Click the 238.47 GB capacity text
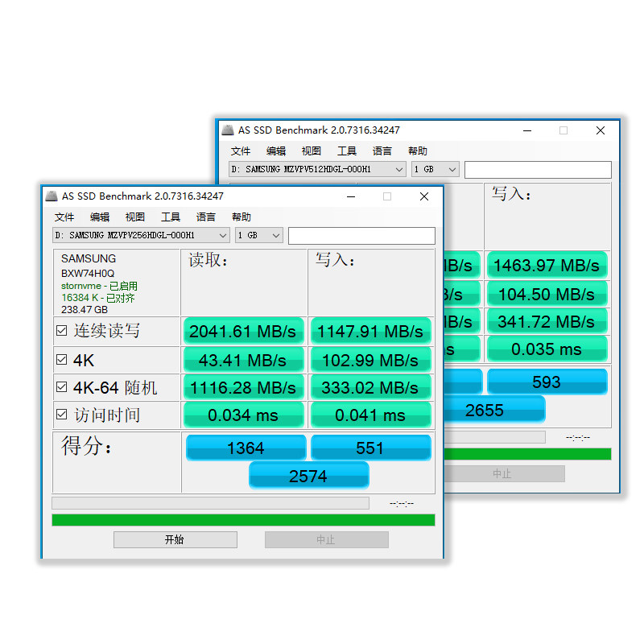This screenshot has height=644, width=644. point(85,309)
